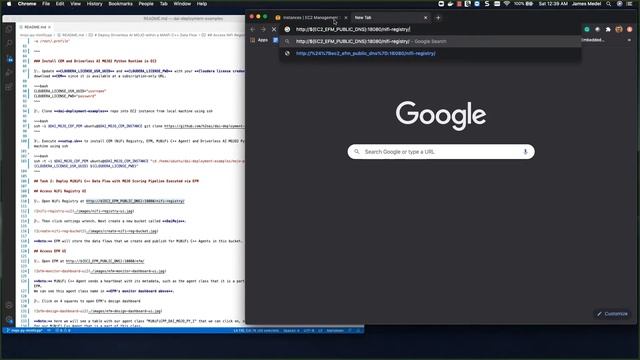This screenshot has height=360, width=640.
Task: Open the Apple menu
Action: point(9,4)
